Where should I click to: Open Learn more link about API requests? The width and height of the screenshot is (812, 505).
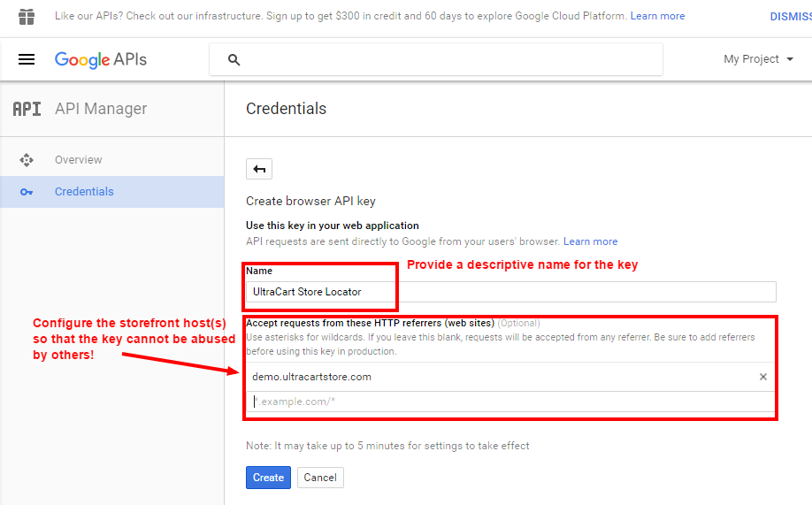590,241
